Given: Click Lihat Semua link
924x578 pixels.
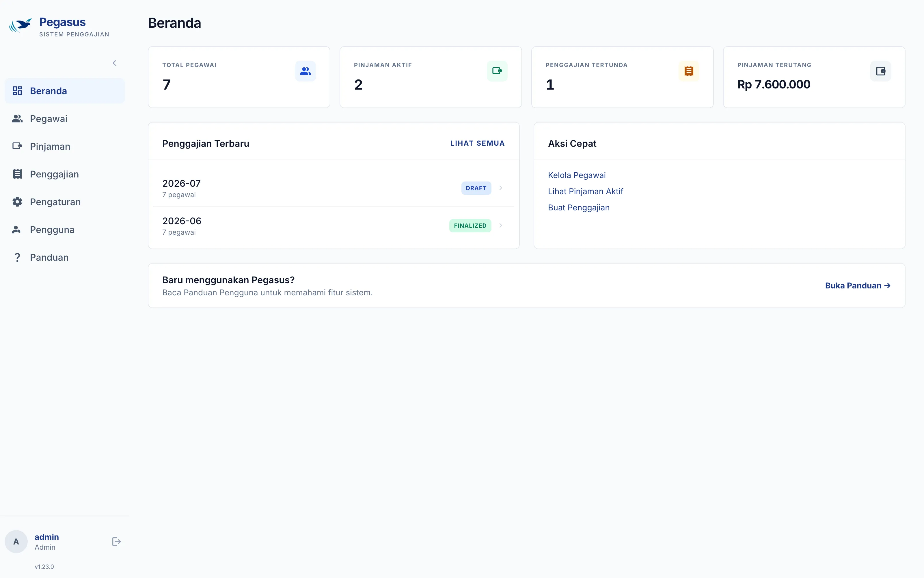Looking at the screenshot, I should [x=477, y=143].
